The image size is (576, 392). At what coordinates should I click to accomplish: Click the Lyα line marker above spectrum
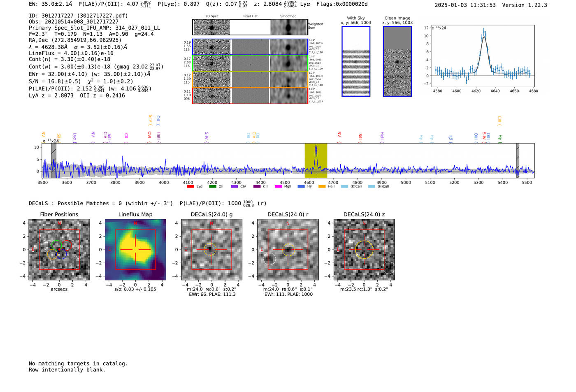pos(74,137)
